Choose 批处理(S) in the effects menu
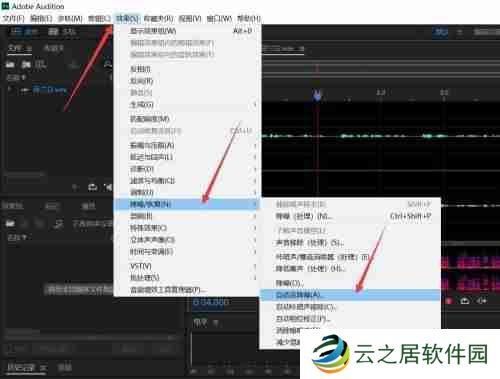The height and width of the screenshot is (379, 500). pyautogui.click(x=187, y=278)
